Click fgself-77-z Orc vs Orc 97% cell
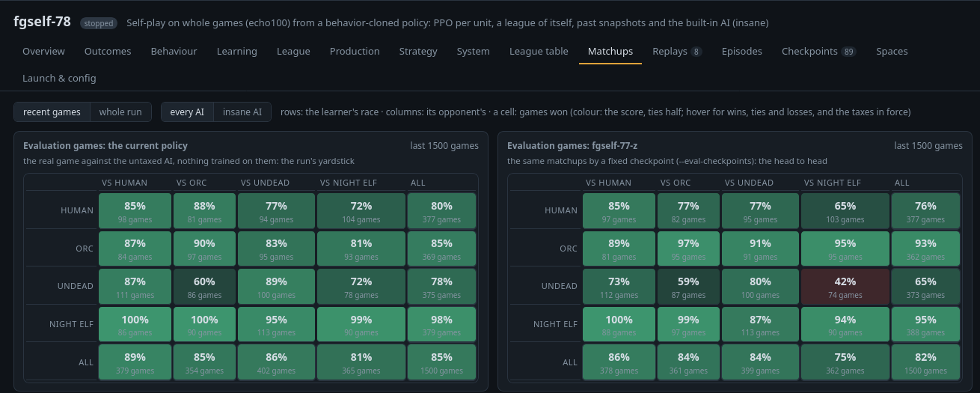The height and width of the screenshot is (393, 980). (x=688, y=249)
